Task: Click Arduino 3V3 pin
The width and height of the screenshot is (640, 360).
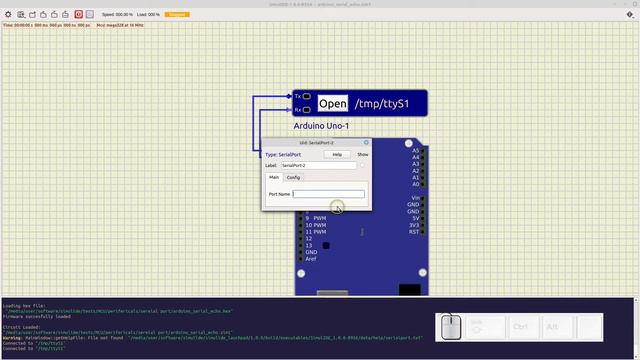Action: pos(423,225)
